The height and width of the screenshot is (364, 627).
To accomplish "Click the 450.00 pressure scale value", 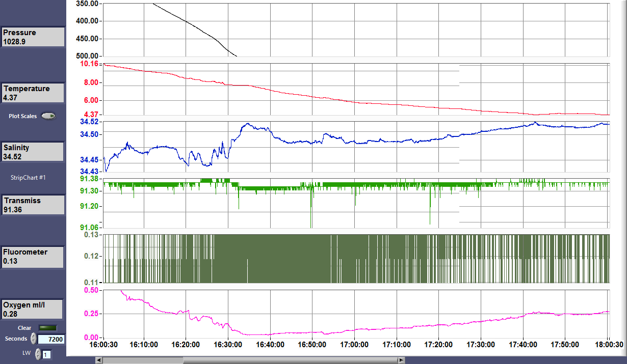I will click(x=87, y=39).
